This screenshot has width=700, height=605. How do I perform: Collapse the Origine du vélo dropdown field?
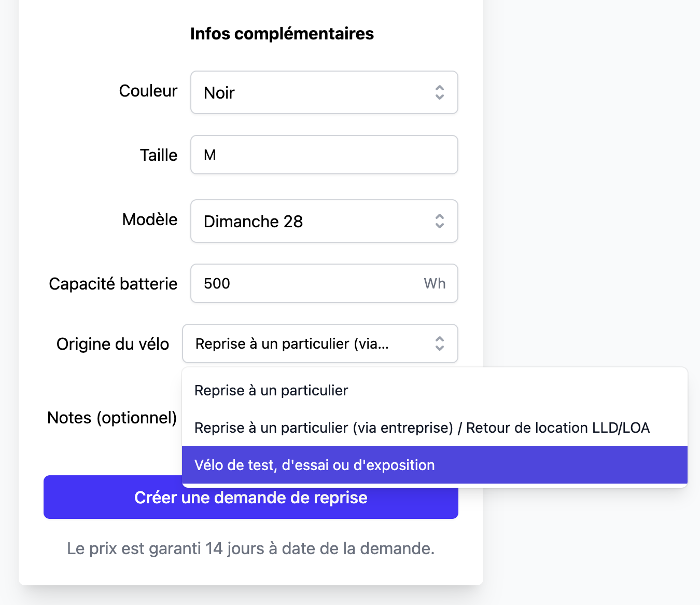(x=306, y=343)
